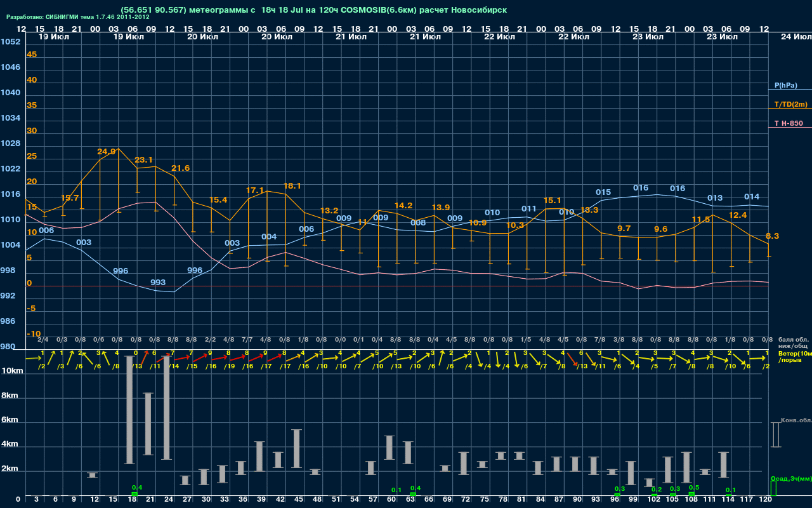Click the 45 temperature axis value
The width and height of the screenshot is (812, 508).
pyautogui.click(x=32, y=55)
